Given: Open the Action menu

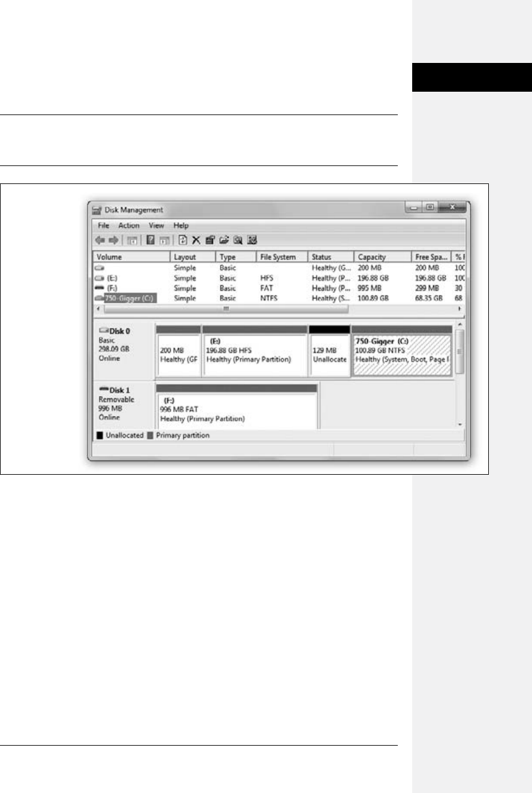Looking at the screenshot, I should (x=129, y=225).
